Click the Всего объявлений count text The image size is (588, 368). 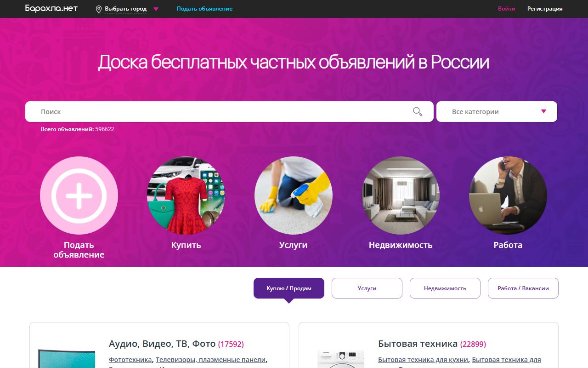(77, 129)
